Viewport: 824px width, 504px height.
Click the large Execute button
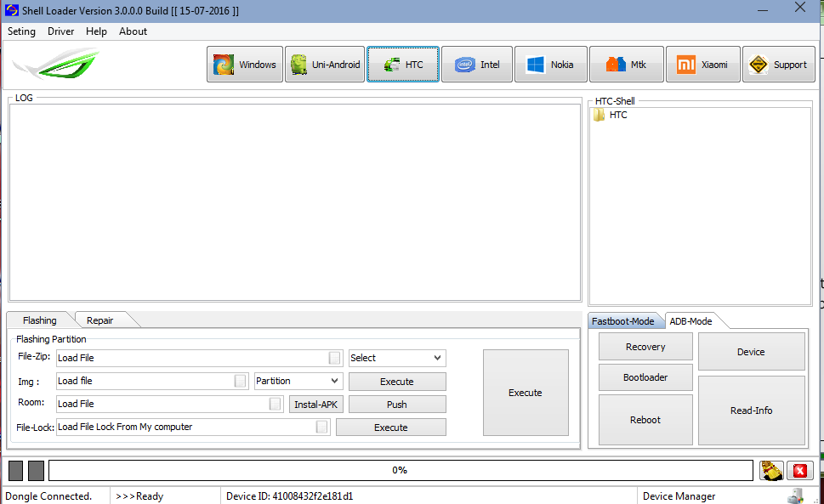pyautogui.click(x=526, y=393)
